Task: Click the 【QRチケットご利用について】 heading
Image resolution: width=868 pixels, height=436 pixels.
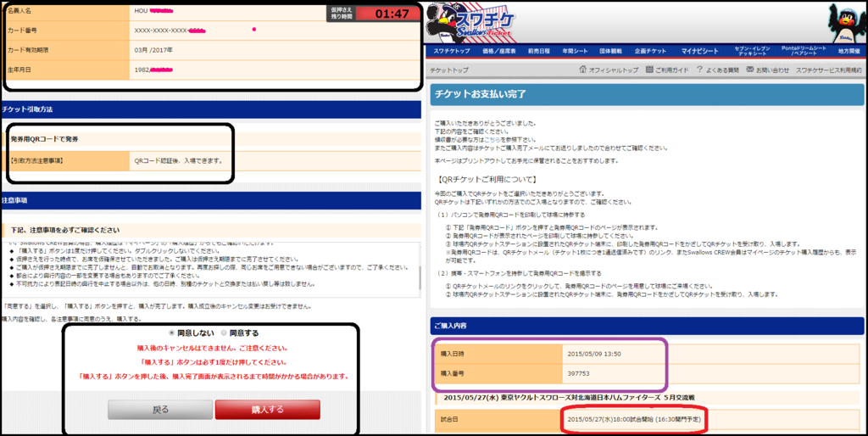Action: 487,180
